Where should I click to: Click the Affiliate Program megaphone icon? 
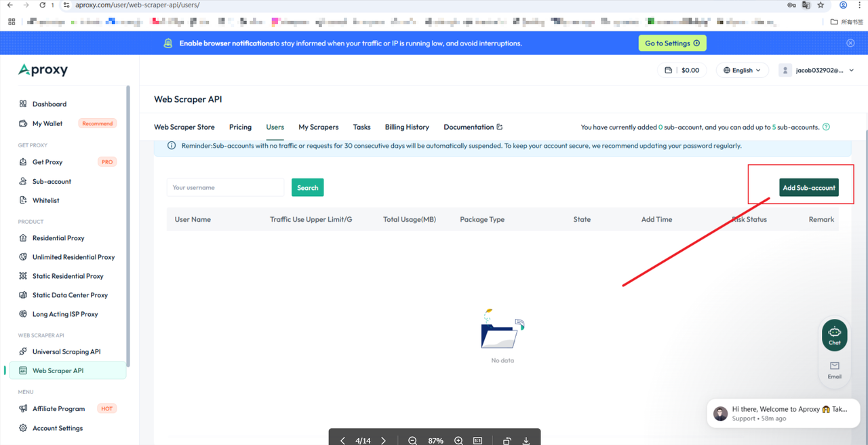(23, 408)
